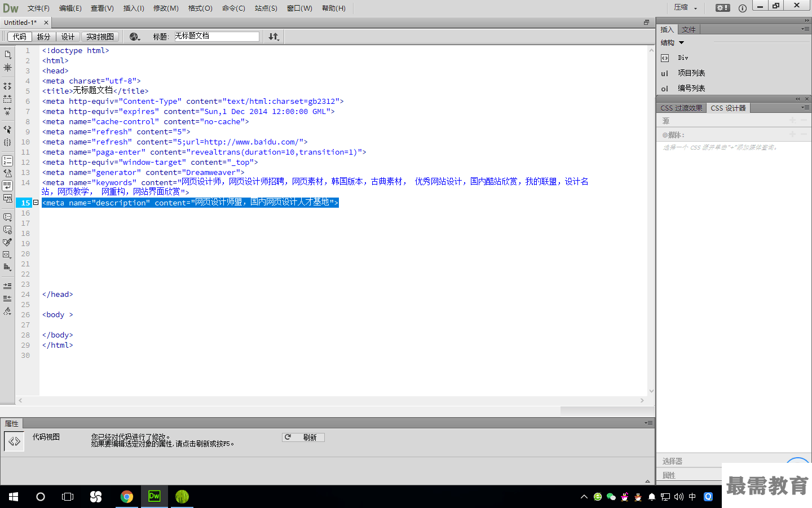This screenshot has width=812, height=508.
Task: Open the 命令(C) menu
Action: pos(233,8)
